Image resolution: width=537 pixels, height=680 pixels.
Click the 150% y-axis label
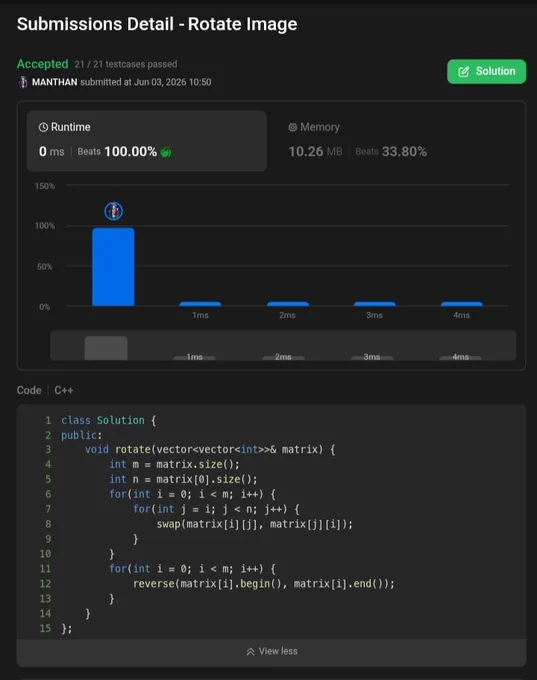[45, 186]
